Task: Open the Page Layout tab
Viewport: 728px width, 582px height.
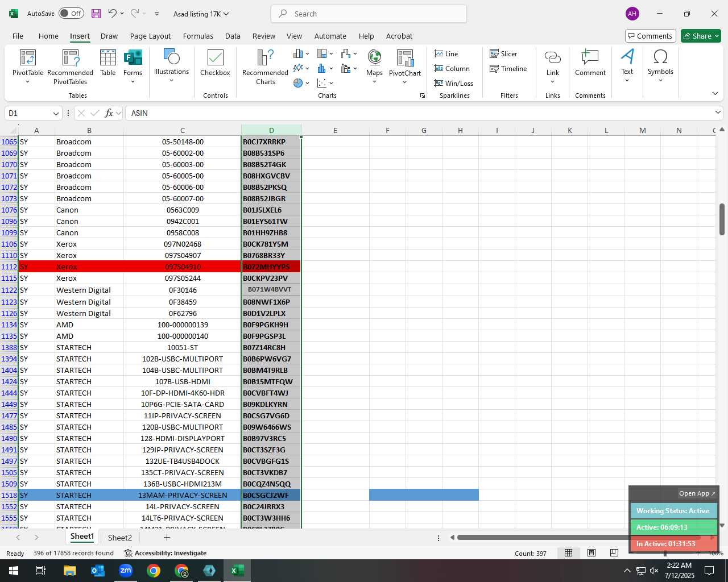Action: (x=150, y=36)
